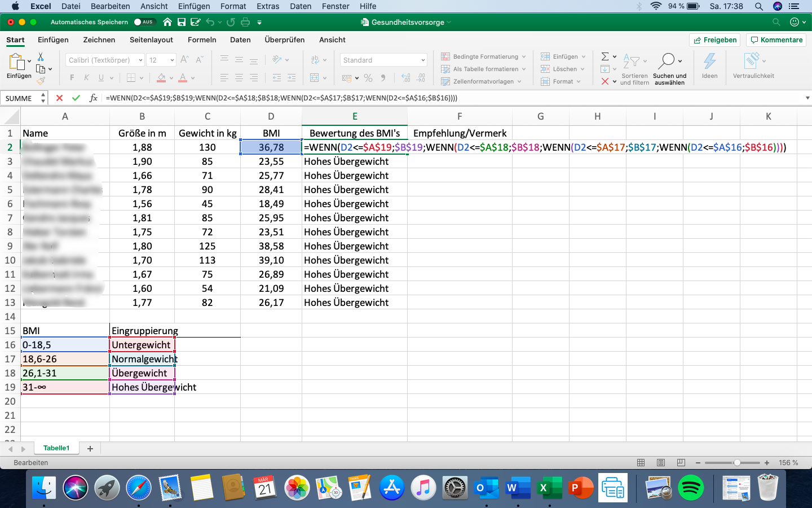Screen dimensions: 812x508
Task: Switch to normal grid view
Action: pos(641,462)
